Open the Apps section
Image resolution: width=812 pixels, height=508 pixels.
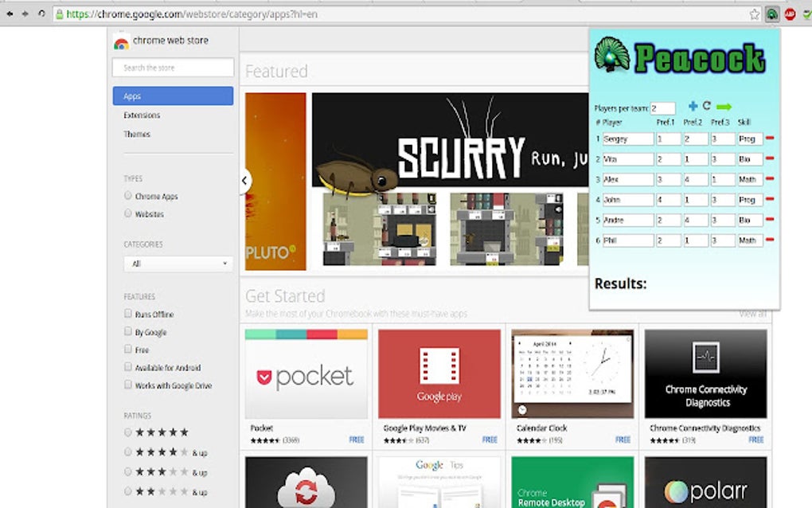click(x=173, y=96)
